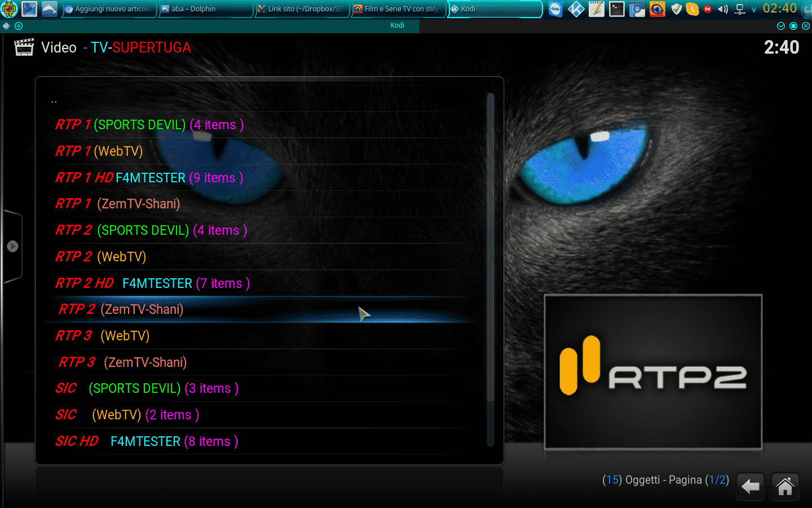Click the RTP2 logo thumbnail
The height and width of the screenshot is (508, 812).
click(653, 372)
